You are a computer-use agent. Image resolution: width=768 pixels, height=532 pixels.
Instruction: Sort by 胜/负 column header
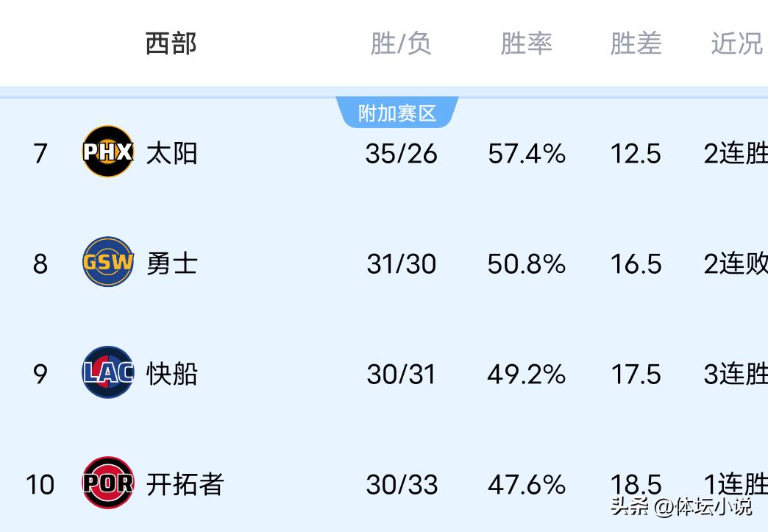[400, 43]
